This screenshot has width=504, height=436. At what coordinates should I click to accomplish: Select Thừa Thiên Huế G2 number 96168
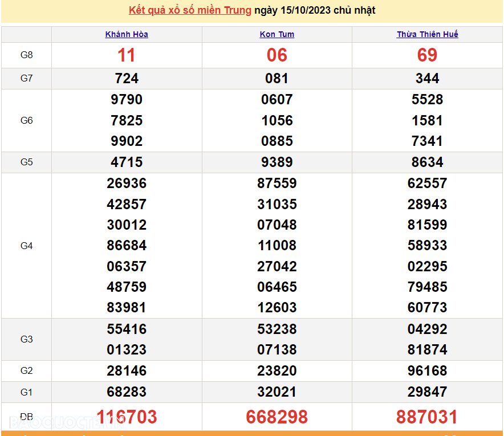pyautogui.click(x=427, y=371)
